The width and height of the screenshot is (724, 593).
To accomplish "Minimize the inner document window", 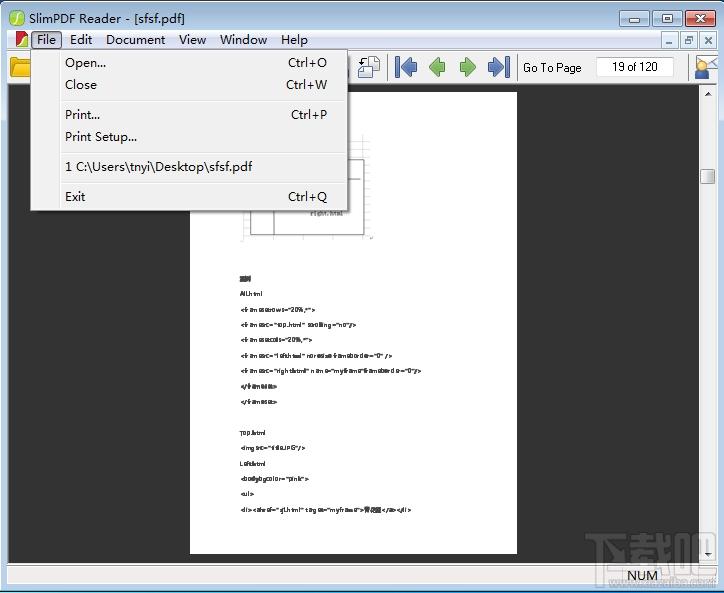I will [x=669, y=41].
